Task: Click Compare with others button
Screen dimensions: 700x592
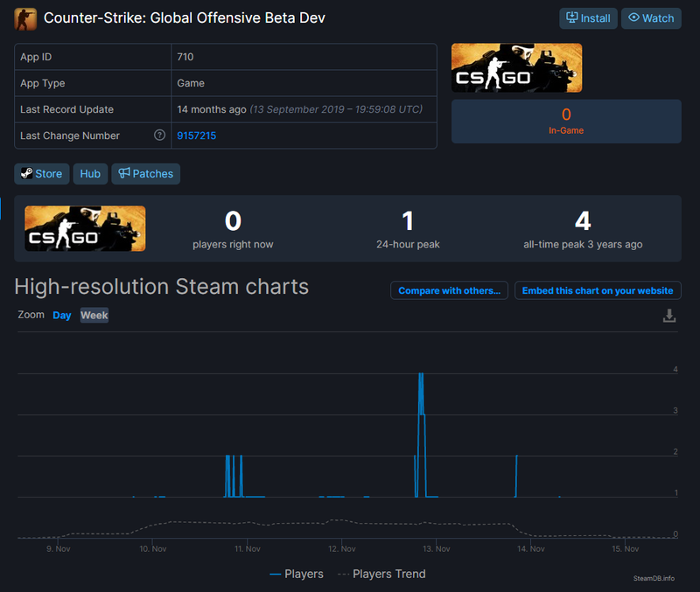Action: click(x=449, y=290)
